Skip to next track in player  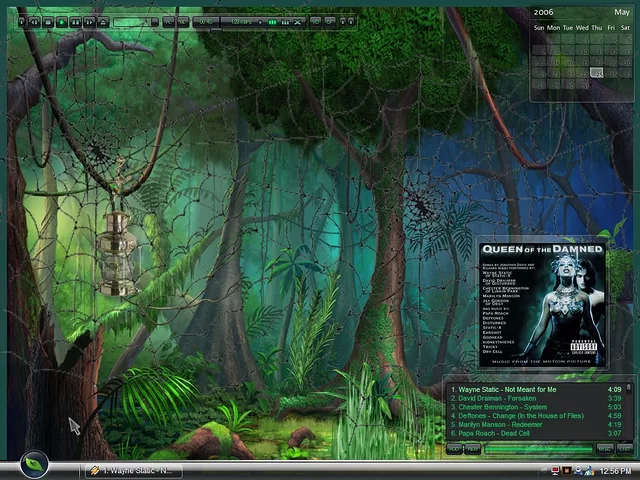89,21
